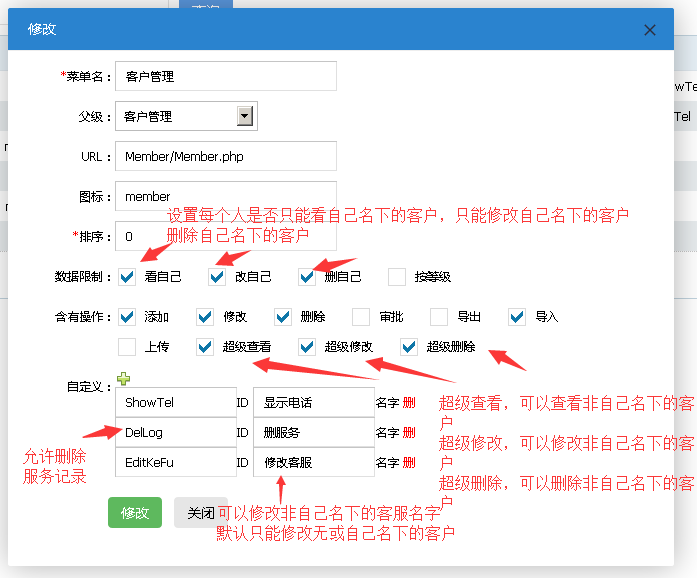Check the 导出 operation checkbox
Viewport: 697px width, 578px height.
coord(439,317)
